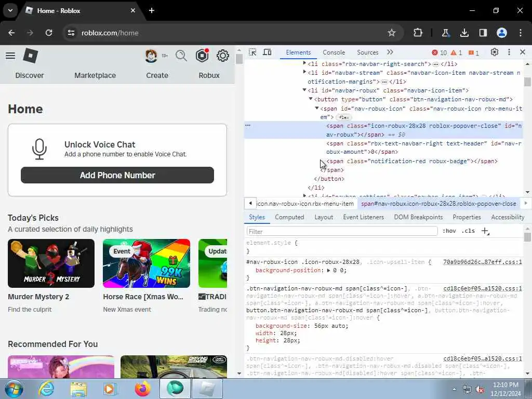
Task: Click the yellow warnings count indicator
Action: [x=456, y=52]
